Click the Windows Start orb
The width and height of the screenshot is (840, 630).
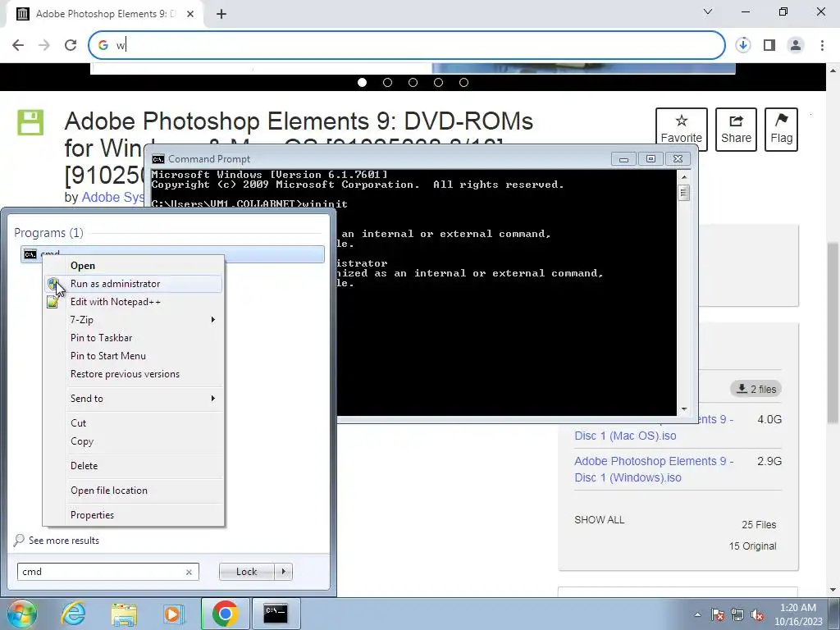21,614
